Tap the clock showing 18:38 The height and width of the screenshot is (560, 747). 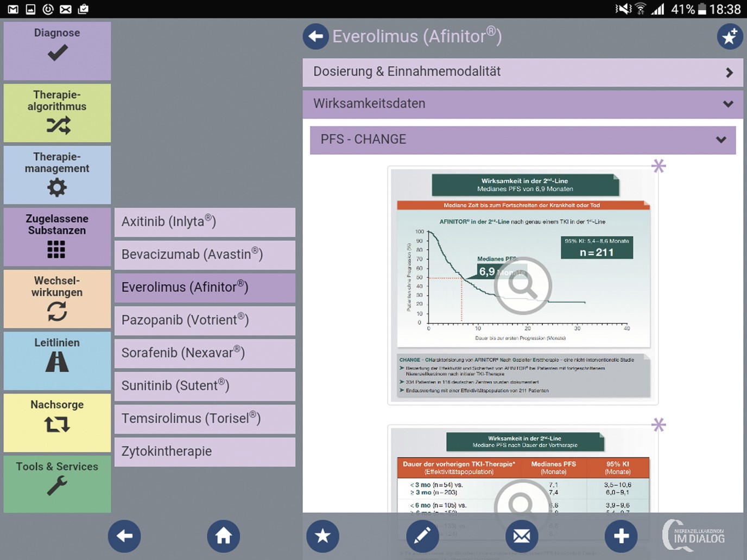point(725,9)
